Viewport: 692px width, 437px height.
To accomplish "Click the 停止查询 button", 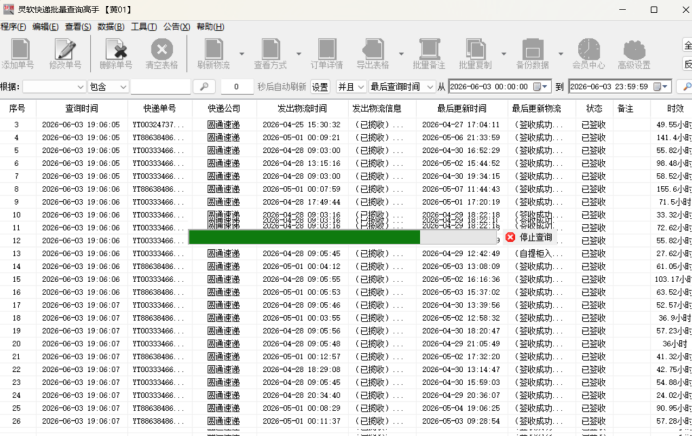I will (x=529, y=237).
